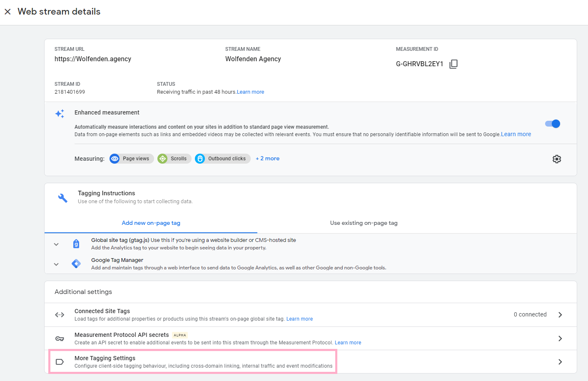Open More Tagging Settings chevron arrow
This screenshot has height=381, width=588.
coord(560,362)
